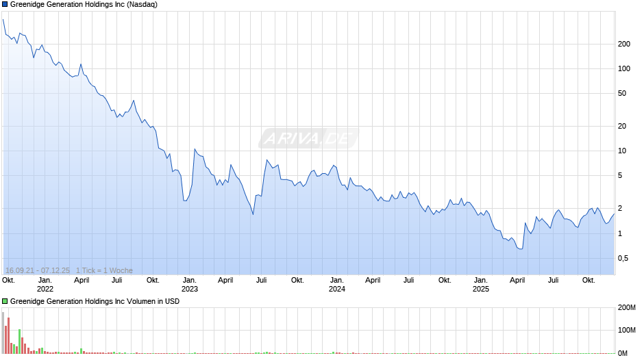Screen dimensions: 644x360
Task: Click the price axis label '200'
Action: coord(624,44)
